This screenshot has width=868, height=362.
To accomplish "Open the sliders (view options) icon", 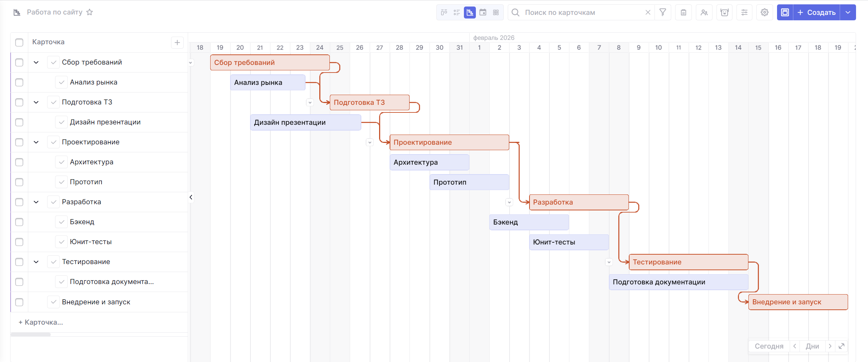I will [744, 12].
